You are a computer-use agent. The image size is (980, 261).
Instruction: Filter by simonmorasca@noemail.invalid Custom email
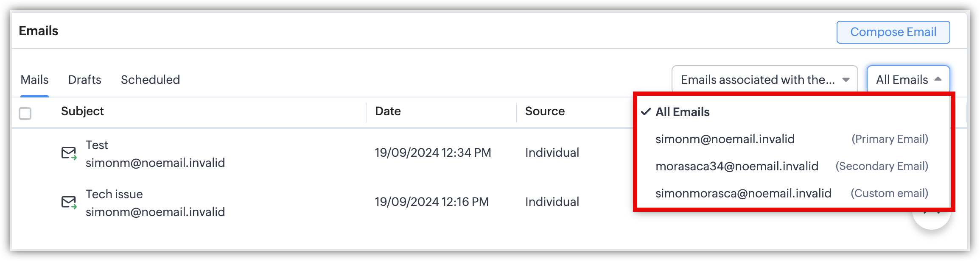pyautogui.click(x=743, y=193)
